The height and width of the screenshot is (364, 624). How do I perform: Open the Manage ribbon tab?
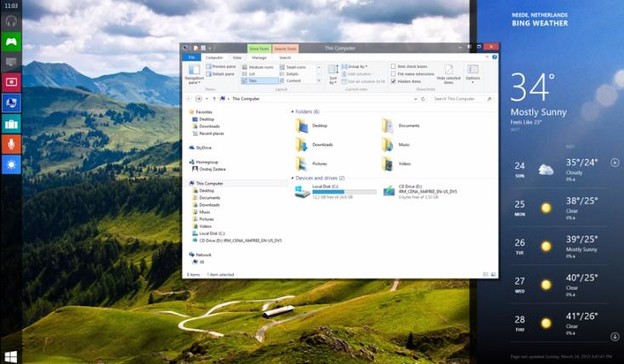click(x=259, y=58)
